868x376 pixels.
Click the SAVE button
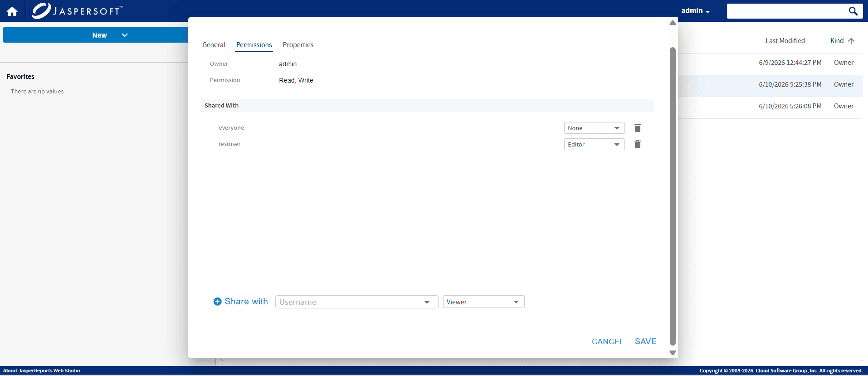(x=645, y=342)
